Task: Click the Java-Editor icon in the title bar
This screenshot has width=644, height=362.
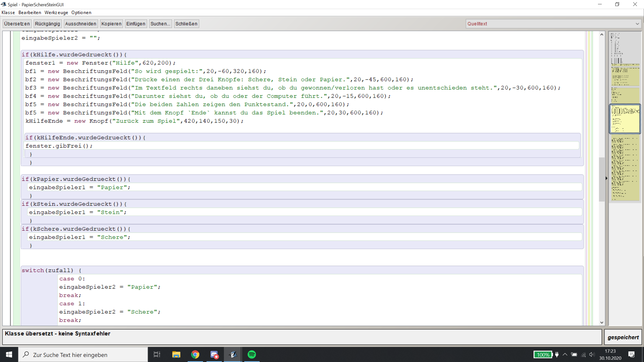Action: (x=3, y=4)
